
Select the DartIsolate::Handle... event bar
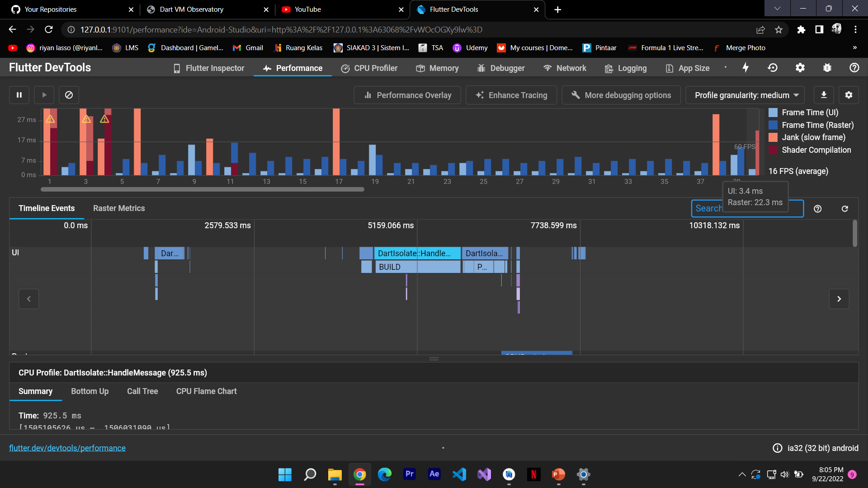coord(418,253)
